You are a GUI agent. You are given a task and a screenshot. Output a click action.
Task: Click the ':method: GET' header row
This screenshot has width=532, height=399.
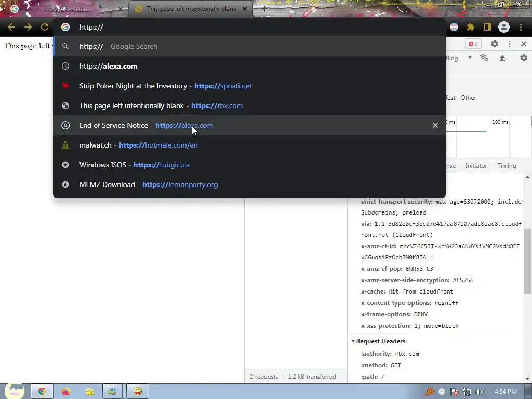pos(381,365)
